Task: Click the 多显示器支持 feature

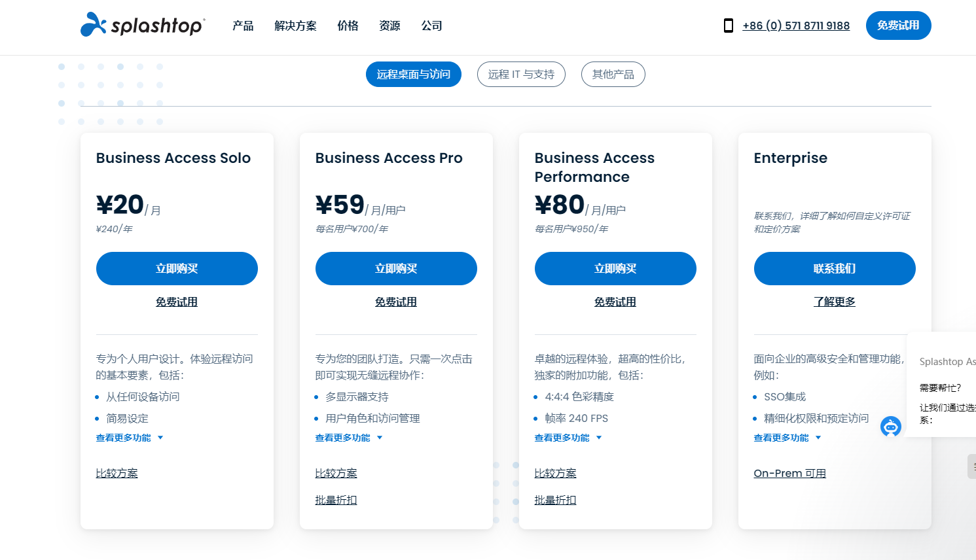Action: point(357,397)
